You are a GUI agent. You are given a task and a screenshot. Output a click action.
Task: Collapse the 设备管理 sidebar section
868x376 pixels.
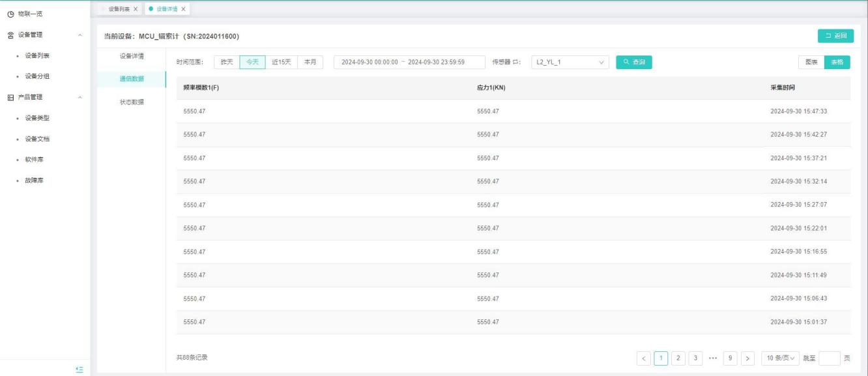pos(80,35)
